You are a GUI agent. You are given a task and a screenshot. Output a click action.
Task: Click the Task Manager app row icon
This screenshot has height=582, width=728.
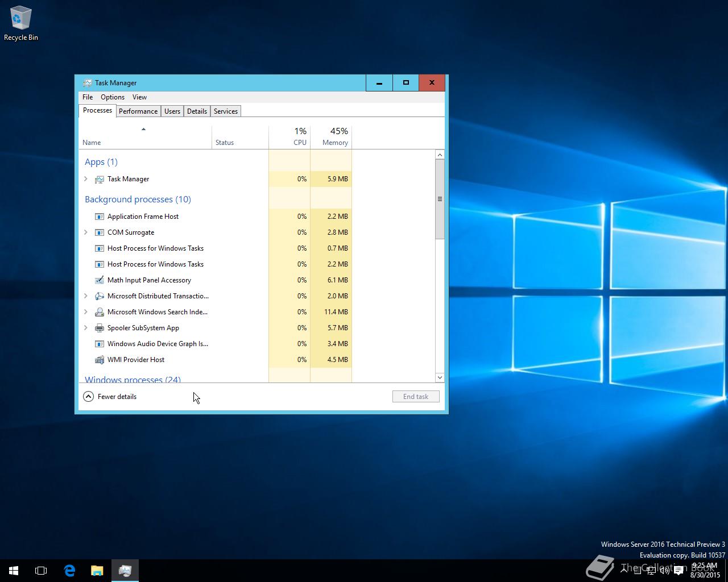100,179
